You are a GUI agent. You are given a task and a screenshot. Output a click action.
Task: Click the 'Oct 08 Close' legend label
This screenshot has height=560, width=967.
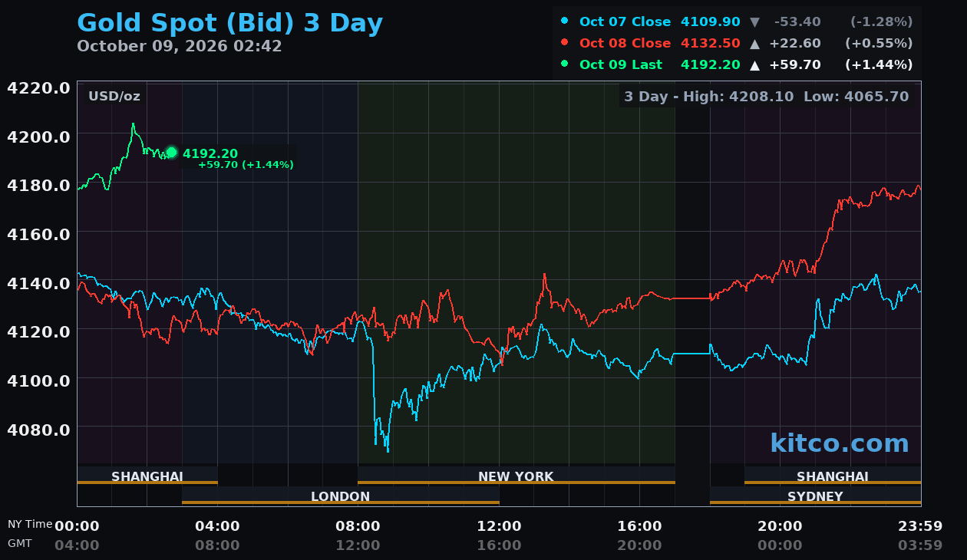[x=625, y=43]
